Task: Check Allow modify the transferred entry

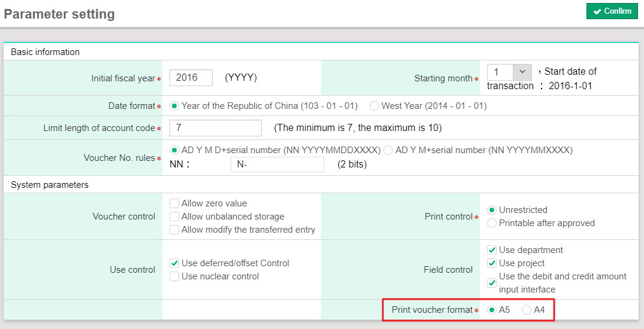Action: click(x=174, y=230)
